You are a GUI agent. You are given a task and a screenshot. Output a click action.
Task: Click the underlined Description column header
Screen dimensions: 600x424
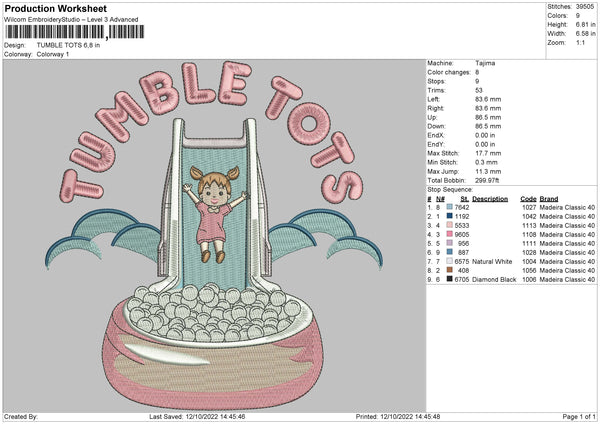pos(490,199)
